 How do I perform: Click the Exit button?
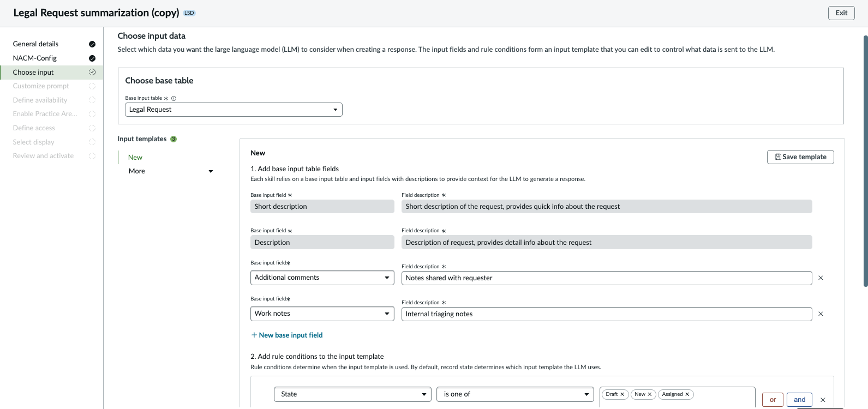pos(841,13)
